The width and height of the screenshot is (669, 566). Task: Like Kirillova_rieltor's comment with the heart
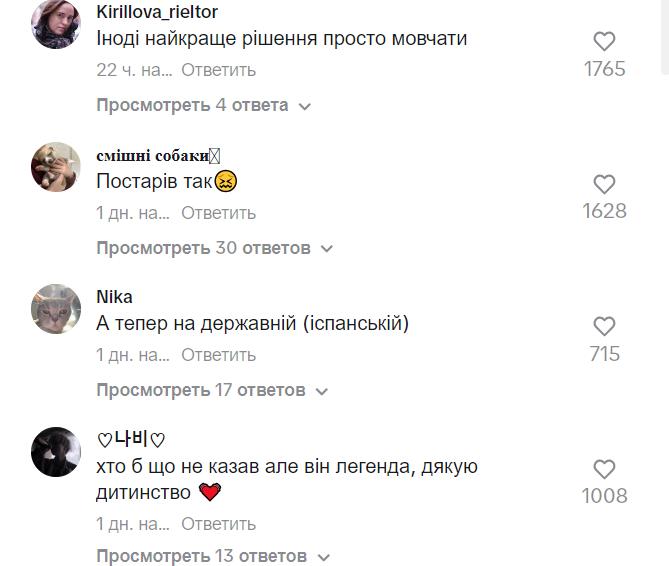click(x=604, y=42)
